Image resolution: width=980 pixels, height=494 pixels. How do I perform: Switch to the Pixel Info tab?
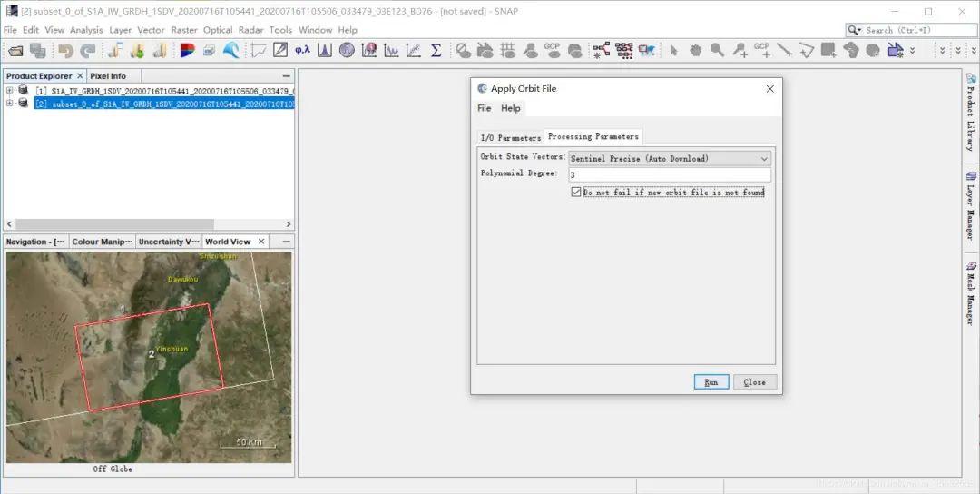[x=108, y=76]
